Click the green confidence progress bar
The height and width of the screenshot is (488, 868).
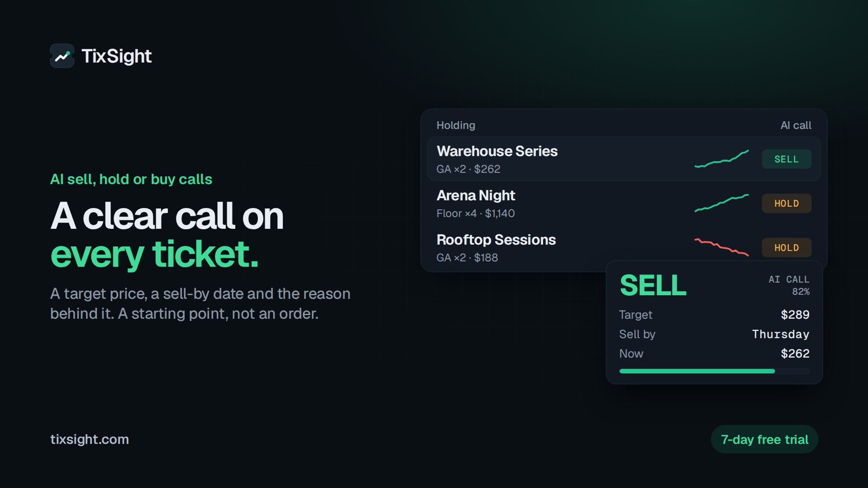714,371
